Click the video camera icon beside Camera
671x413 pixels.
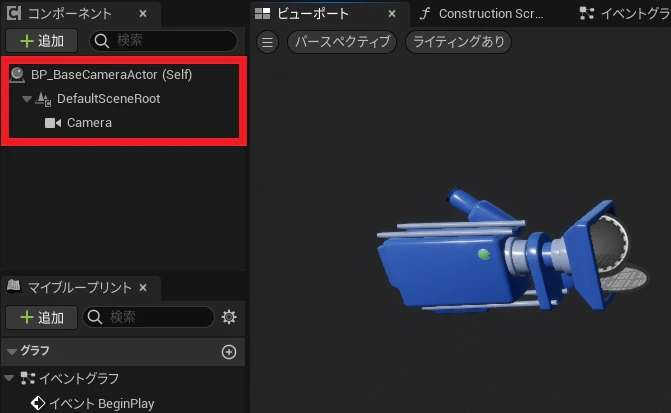pos(53,123)
